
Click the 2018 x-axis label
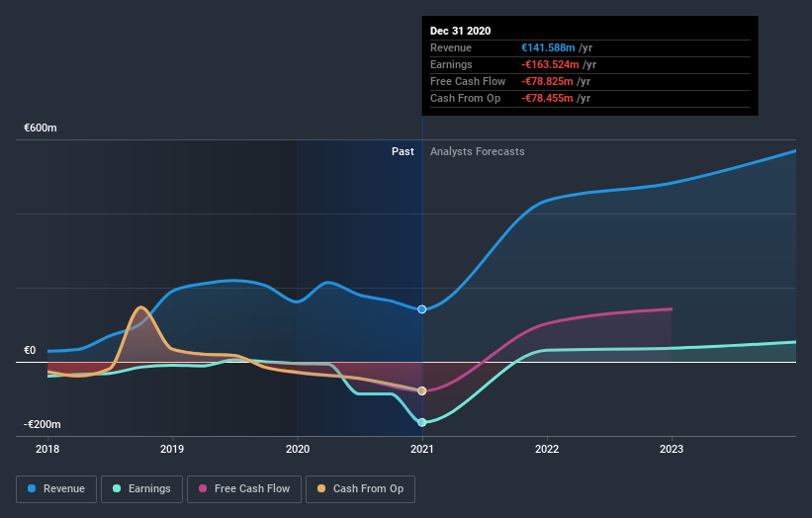pos(47,449)
